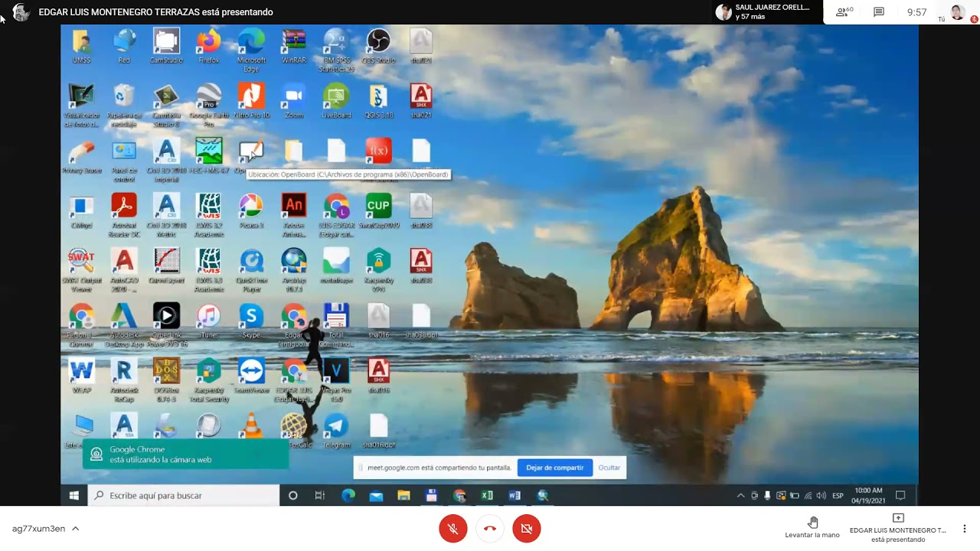This screenshot has width=980, height=551.
Task: Select the WinRAR desktop icon
Action: pos(294,46)
